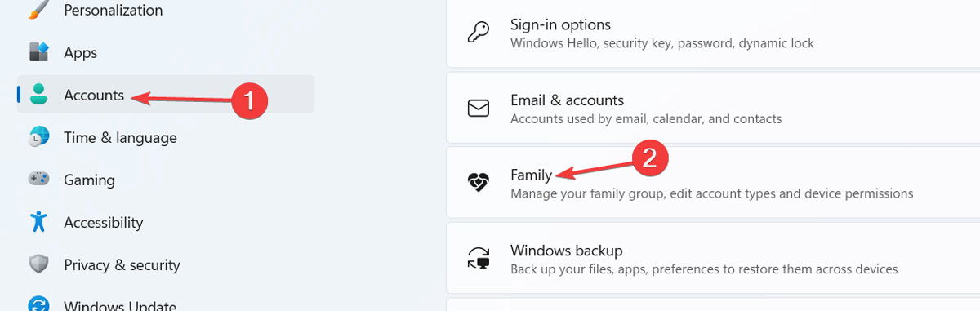Click the Accounts person icon
The width and height of the screenshot is (980, 311).
point(38,95)
